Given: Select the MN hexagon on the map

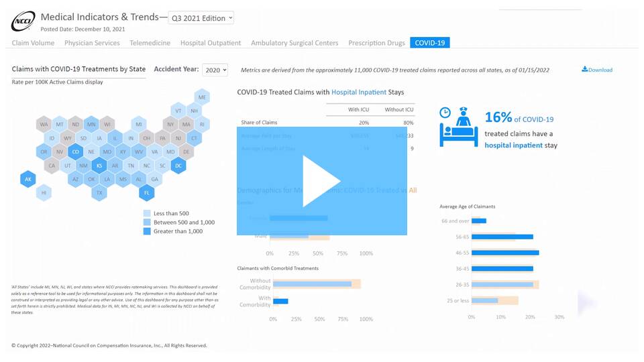Looking at the screenshot, I should click(x=91, y=124).
